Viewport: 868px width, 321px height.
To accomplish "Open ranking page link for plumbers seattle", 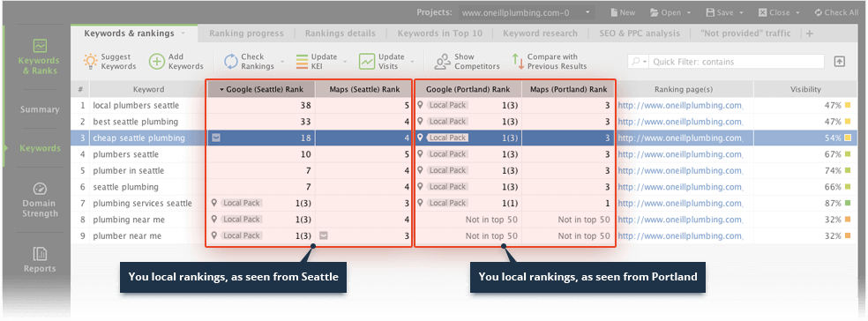I will [x=680, y=154].
